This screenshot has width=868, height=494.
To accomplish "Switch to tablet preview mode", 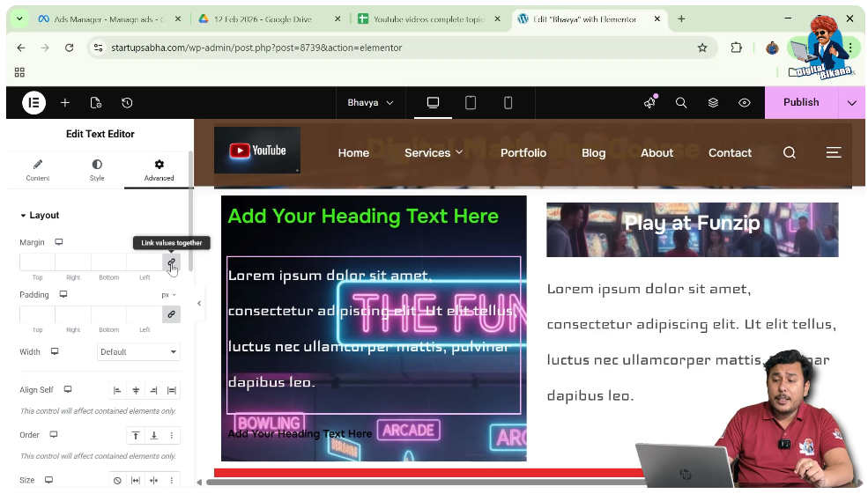I will tap(471, 103).
